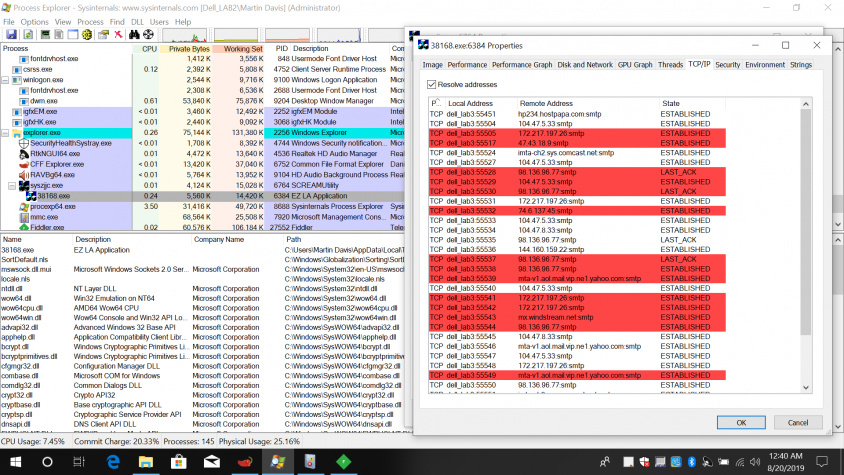Switch to the Threads tab
This screenshot has width=844, height=475.
point(670,65)
